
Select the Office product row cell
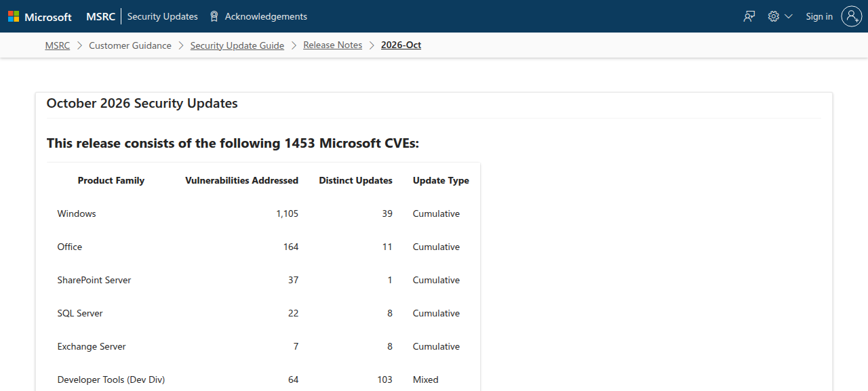pos(70,247)
